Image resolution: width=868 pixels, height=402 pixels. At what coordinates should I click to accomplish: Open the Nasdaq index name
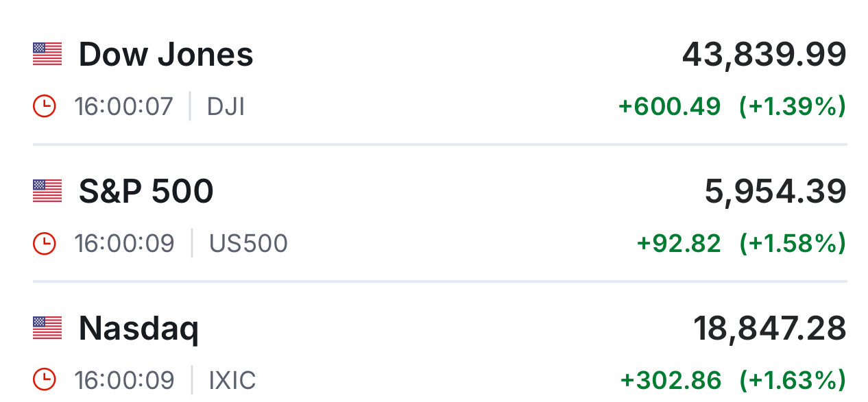point(138,329)
